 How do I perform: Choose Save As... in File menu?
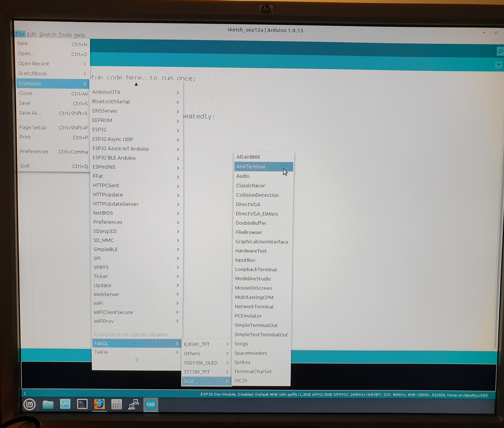[53, 113]
